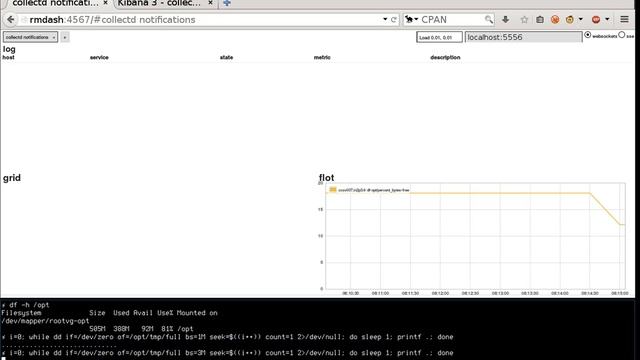The height and width of the screenshot is (360, 640).
Task: Open a new browser tab
Action: [x=227, y=3]
